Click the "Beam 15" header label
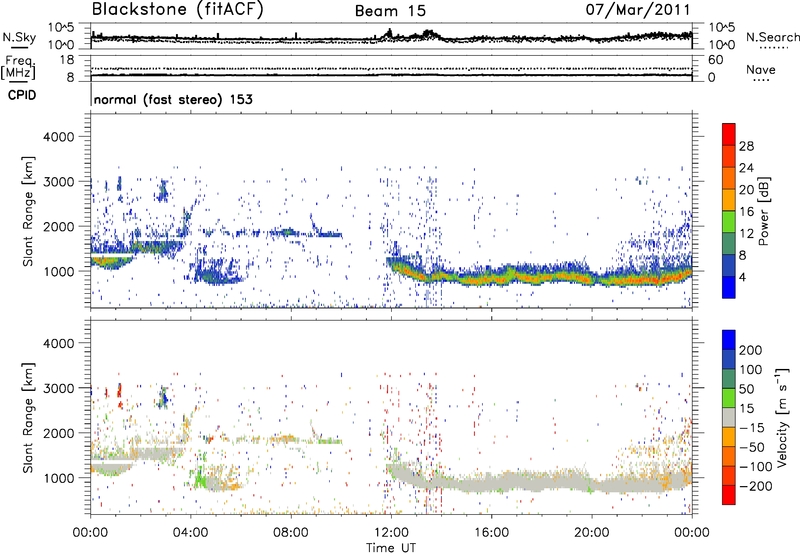 [x=390, y=11]
